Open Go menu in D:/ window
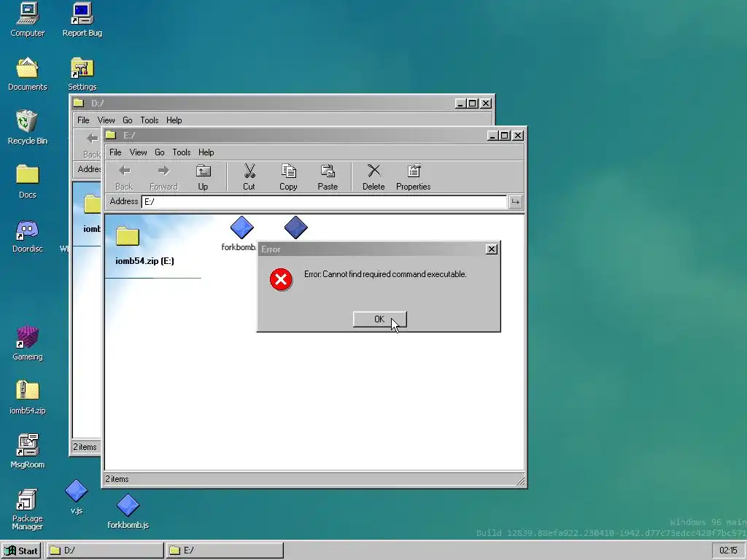747x560 pixels. coord(128,120)
